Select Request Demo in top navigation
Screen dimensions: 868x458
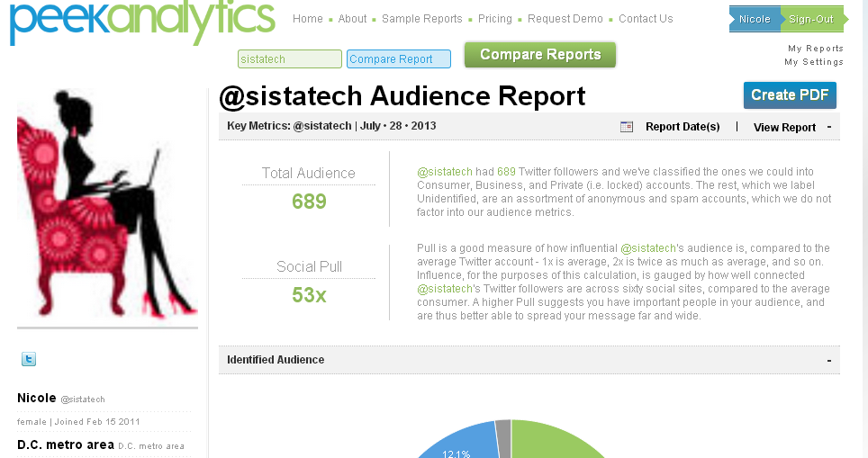click(565, 19)
